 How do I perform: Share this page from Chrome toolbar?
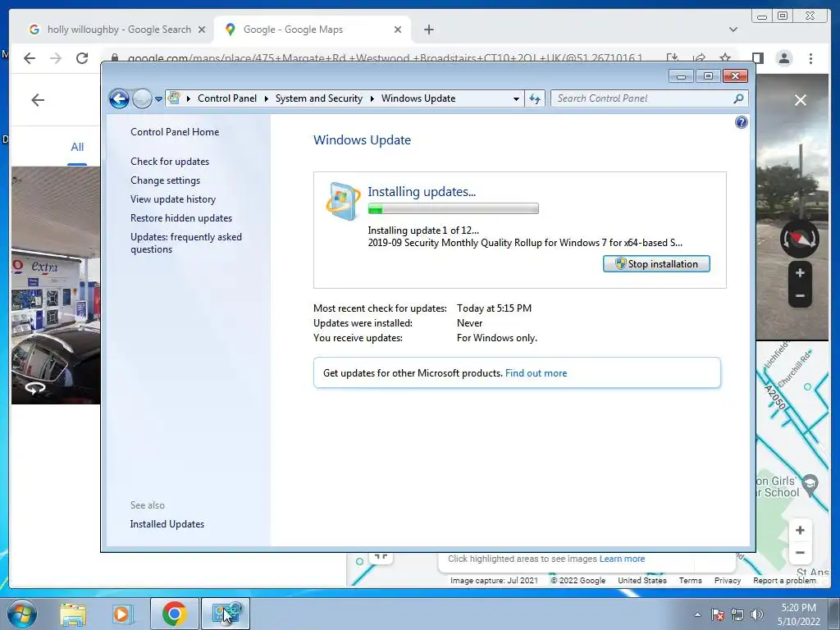(699, 58)
